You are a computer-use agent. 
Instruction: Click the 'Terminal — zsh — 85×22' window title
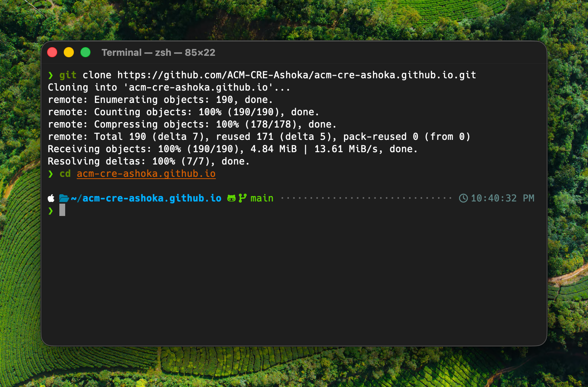point(158,53)
